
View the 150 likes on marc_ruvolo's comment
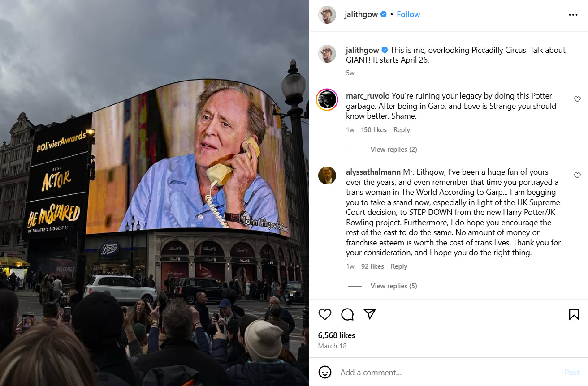click(374, 130)
